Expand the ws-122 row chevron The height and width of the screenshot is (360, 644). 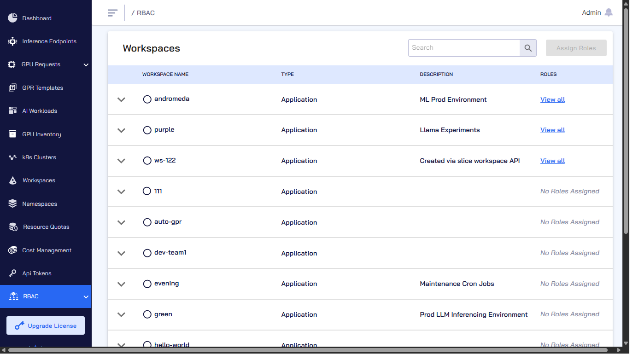(x=121, y=161)
